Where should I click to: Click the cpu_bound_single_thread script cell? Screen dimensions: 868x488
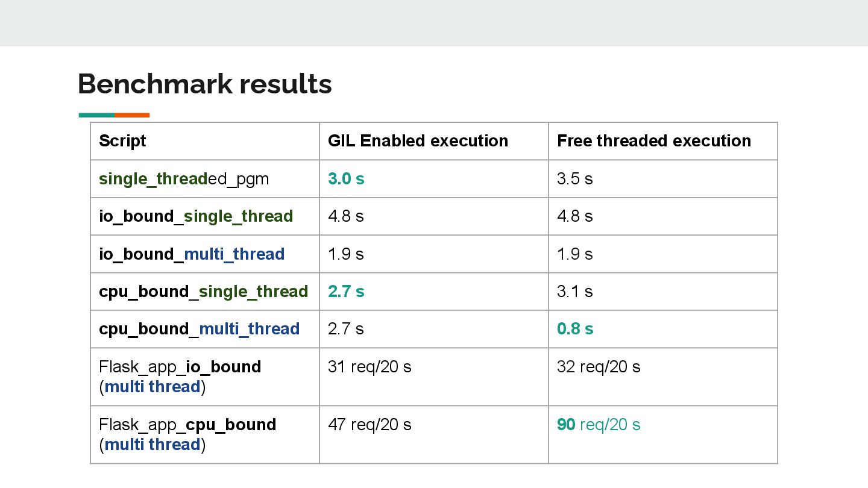point(205,292)
